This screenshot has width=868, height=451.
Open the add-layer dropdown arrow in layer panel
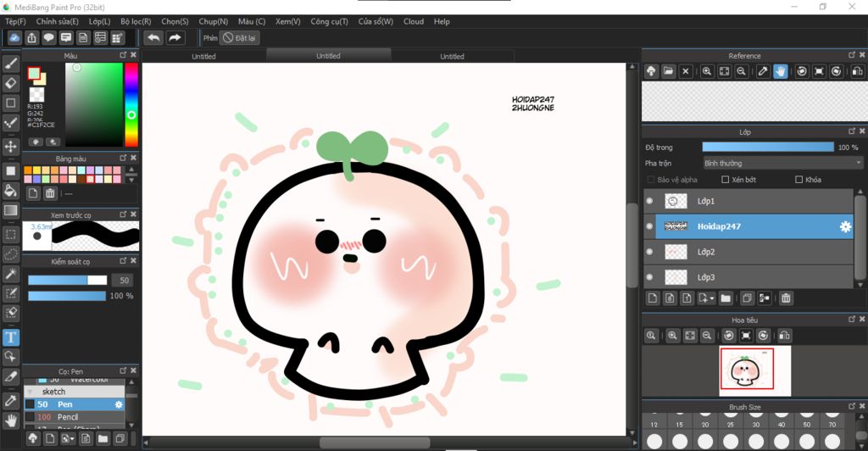click(x=712, y=298)
